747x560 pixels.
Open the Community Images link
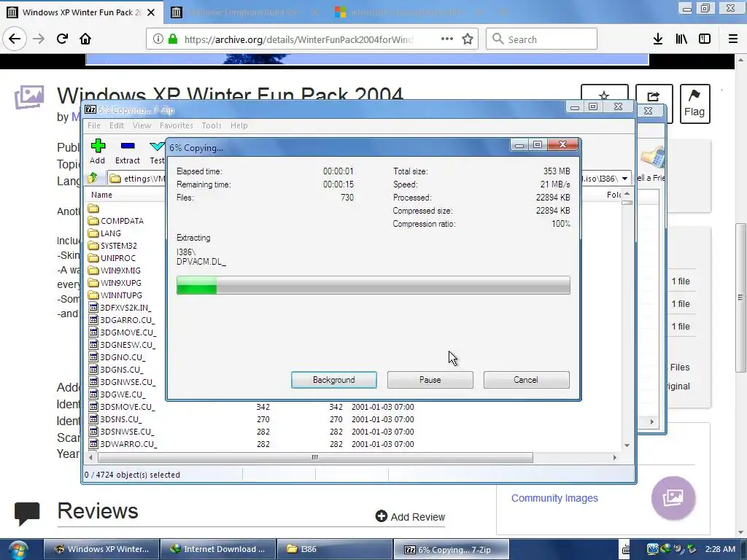554,498
